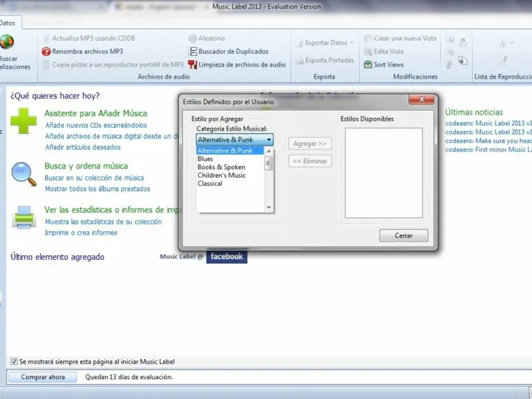Click Cerrar to close dialog

404,235
